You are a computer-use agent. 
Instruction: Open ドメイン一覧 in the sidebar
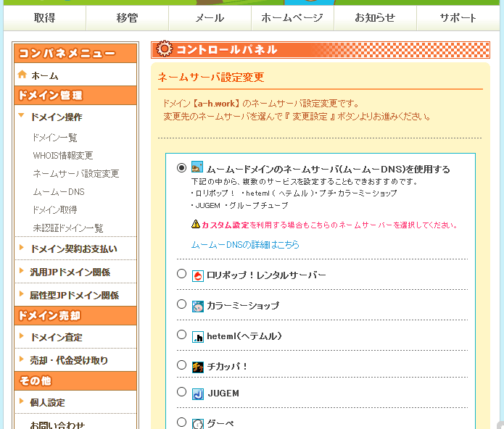point(55,138)
